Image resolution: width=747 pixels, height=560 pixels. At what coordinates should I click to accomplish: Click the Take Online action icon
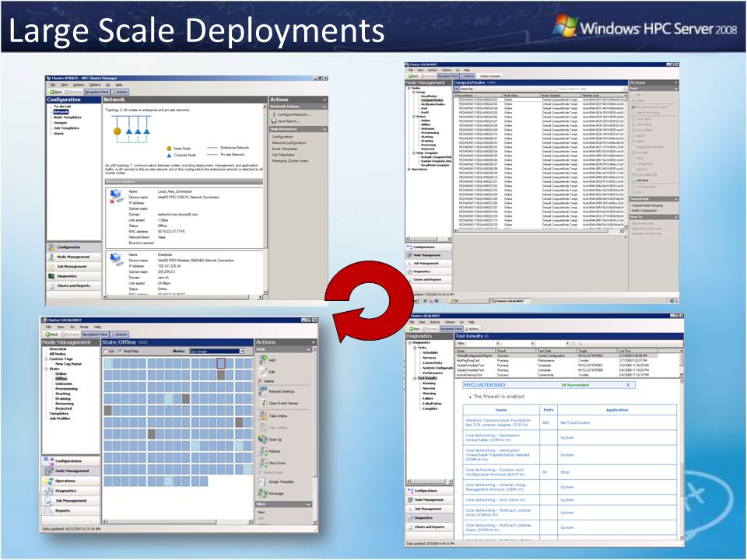pyautogui.click(x=262, y=415)
